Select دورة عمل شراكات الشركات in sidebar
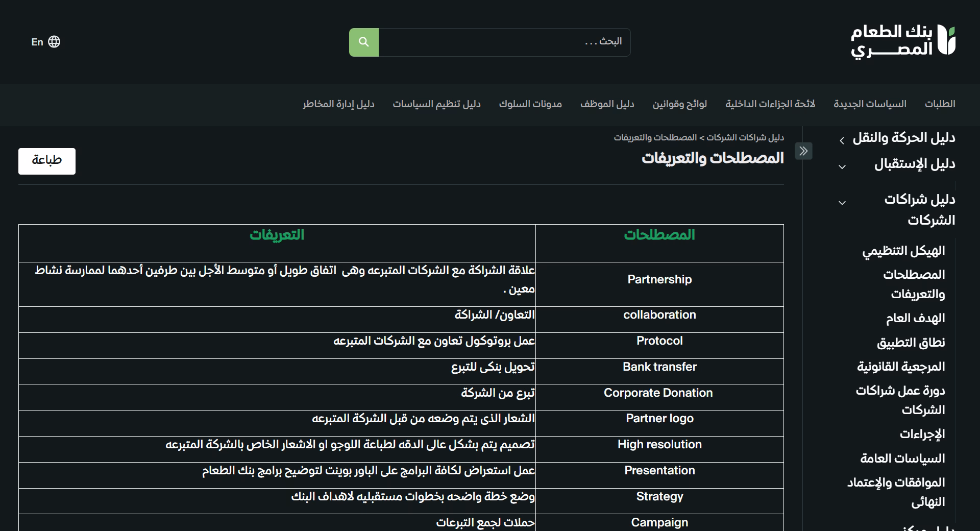The image size is (980, 531). point(900,400)
